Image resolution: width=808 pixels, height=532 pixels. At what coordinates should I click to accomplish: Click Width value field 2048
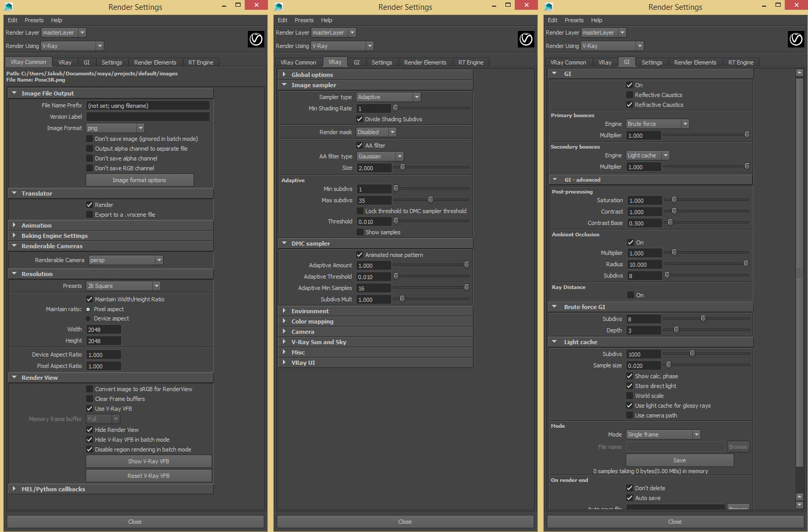103,329
